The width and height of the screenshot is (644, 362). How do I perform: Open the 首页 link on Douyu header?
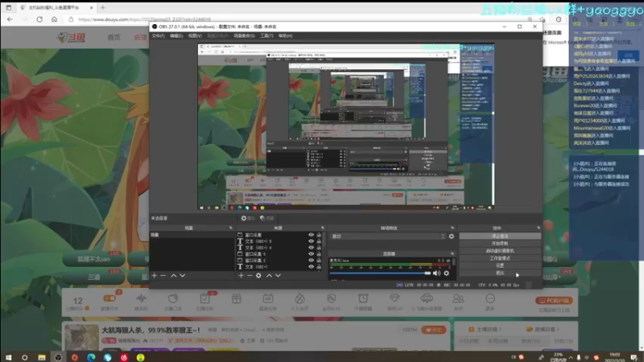click(x=114, y=37)
